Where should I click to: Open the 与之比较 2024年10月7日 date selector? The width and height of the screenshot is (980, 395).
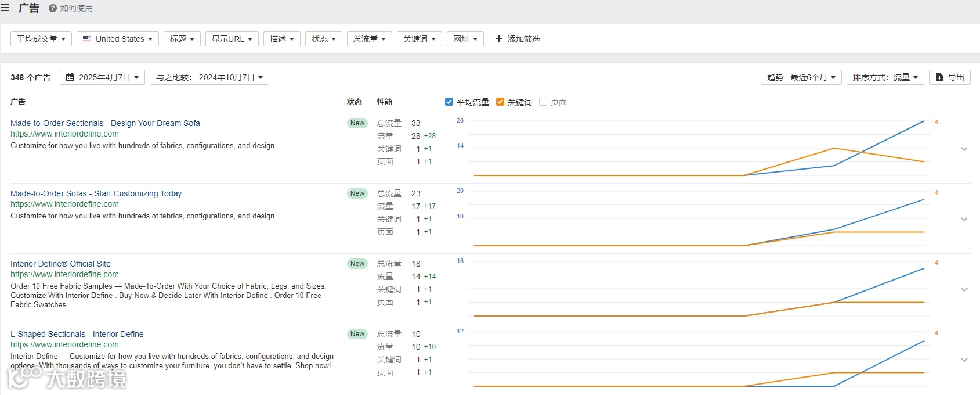coord(209,77)
